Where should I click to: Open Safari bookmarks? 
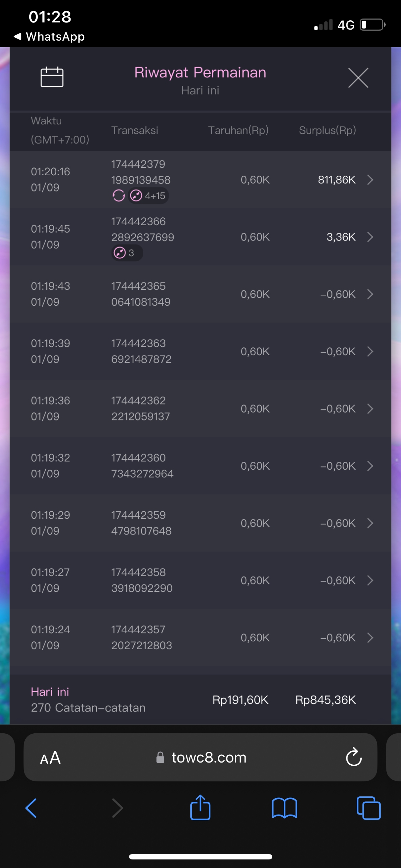pos(284,808)
